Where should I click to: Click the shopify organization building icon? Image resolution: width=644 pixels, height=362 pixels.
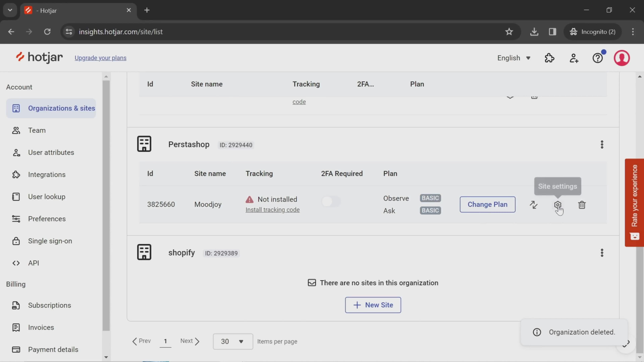pyautogui.click(x=144, y=252)
